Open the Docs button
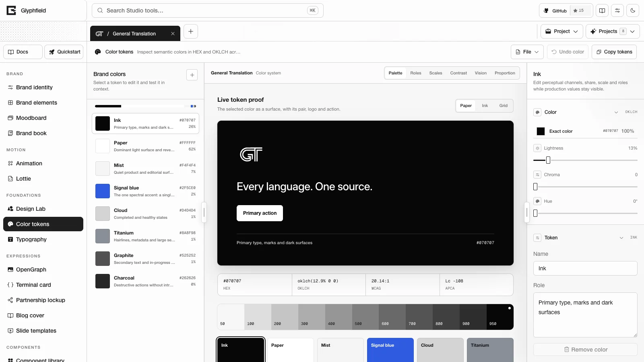Viewport: 644px width, 362px height. pos(23,52)
